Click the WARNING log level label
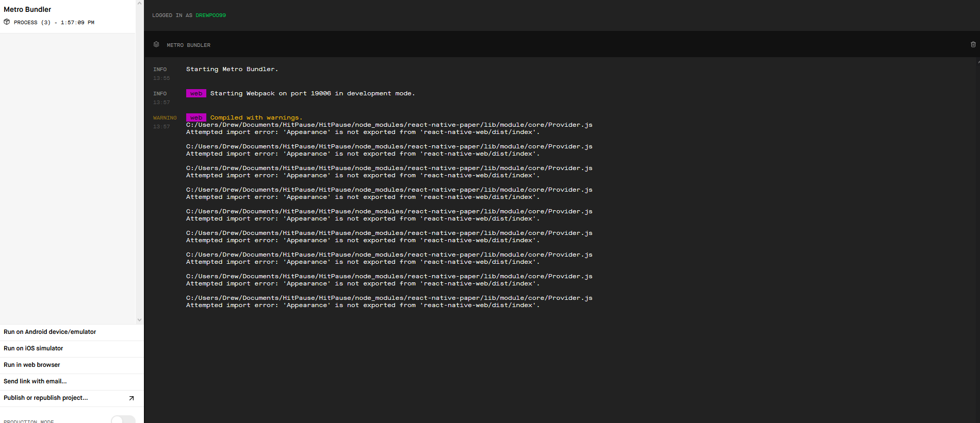 click(165, 118)
